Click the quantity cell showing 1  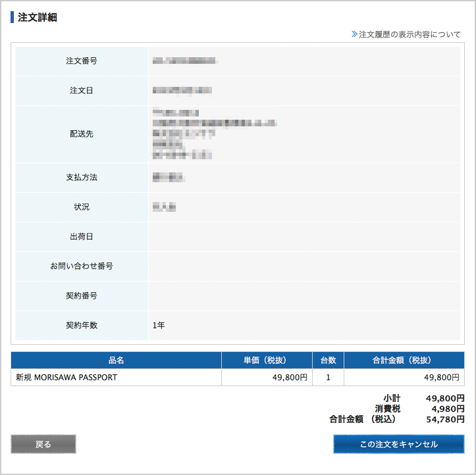tap(328, 378)
